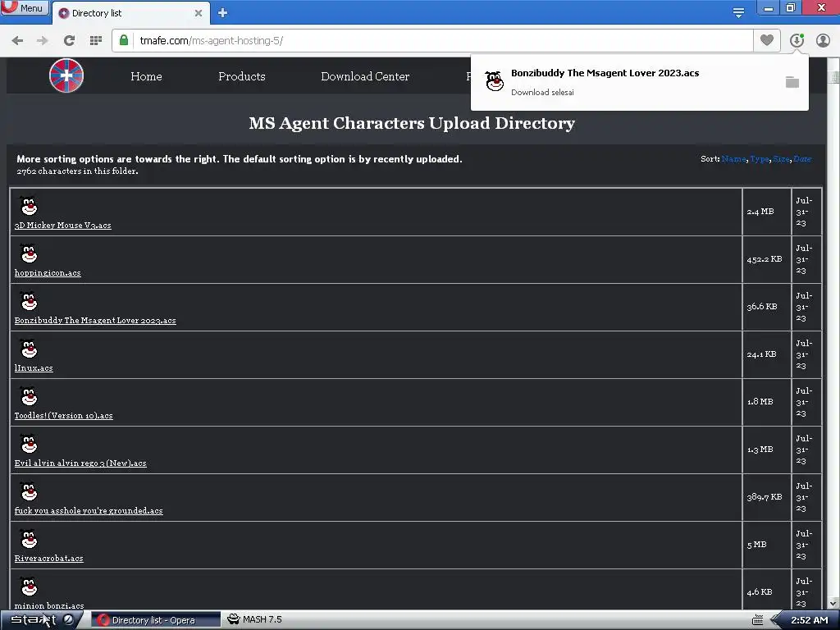Close the Directory list tab
This screenshot has height=630, width=840.
click(199, 13)
